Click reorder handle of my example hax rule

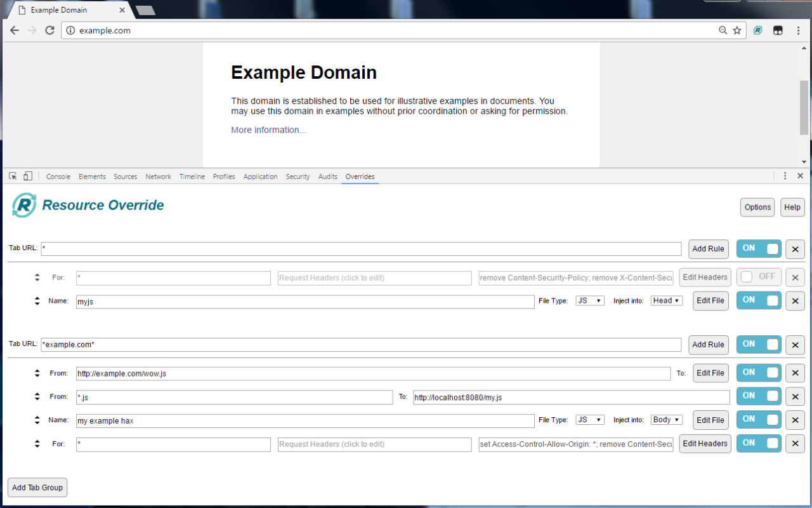(x=37, y=420)
